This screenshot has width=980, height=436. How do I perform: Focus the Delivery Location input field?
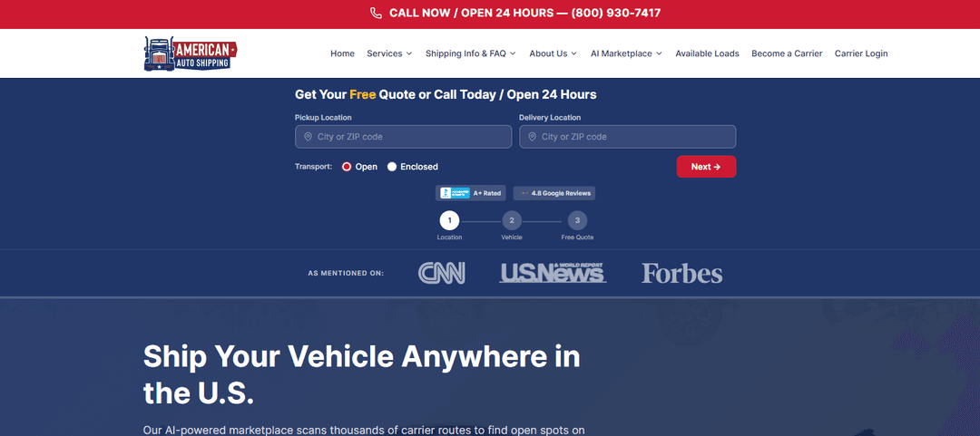tap(628, 137)
